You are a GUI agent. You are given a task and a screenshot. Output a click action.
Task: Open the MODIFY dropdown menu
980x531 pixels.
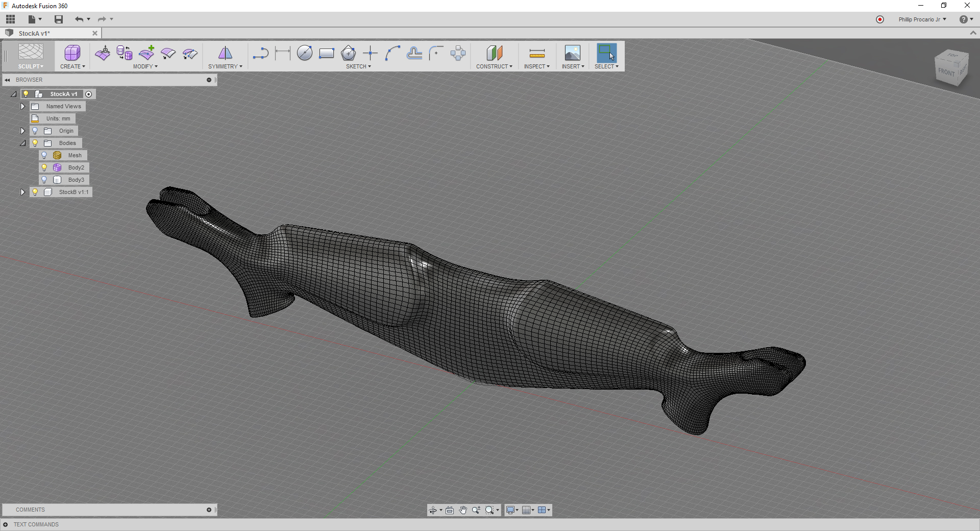[145, 66]
